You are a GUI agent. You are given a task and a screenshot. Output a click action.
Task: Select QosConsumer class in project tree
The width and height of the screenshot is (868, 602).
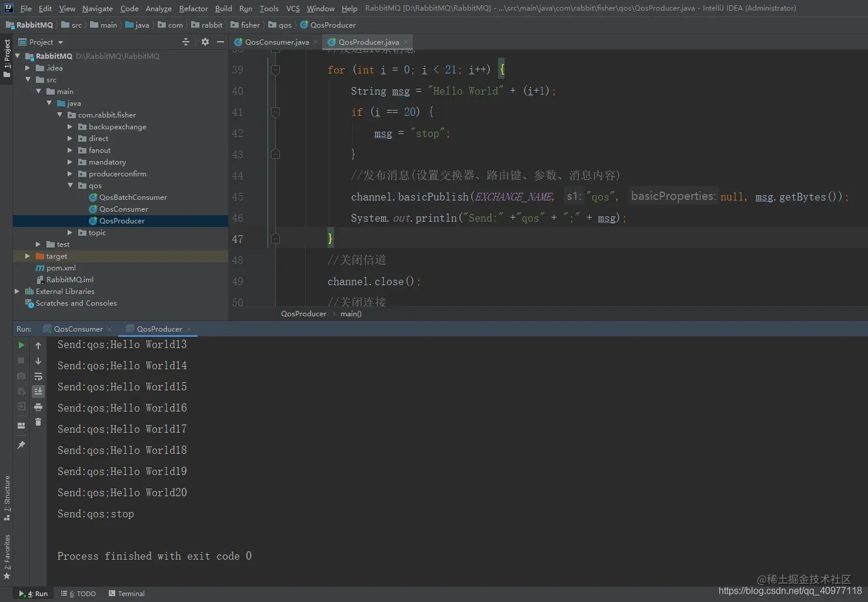123,209
